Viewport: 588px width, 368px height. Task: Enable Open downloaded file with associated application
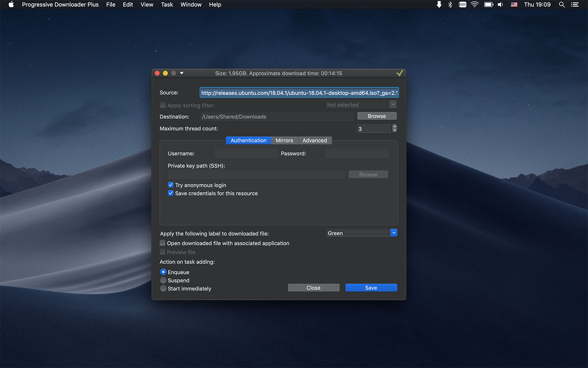tap(163, 243)
